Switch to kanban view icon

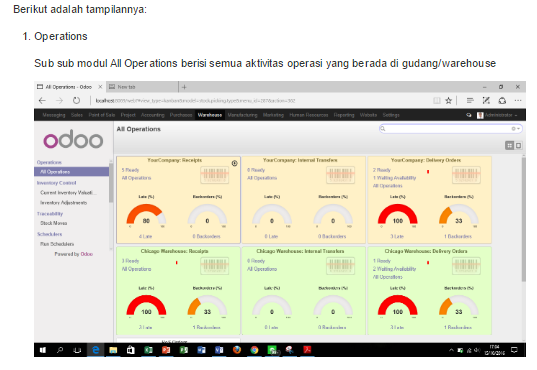point(510,146)
